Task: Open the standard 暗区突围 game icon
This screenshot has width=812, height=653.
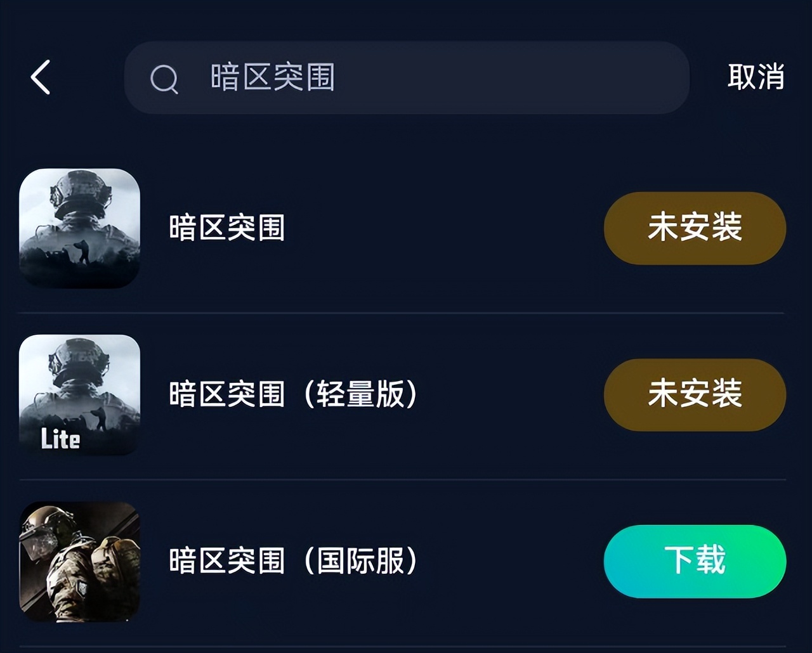Action: point(79,228)
